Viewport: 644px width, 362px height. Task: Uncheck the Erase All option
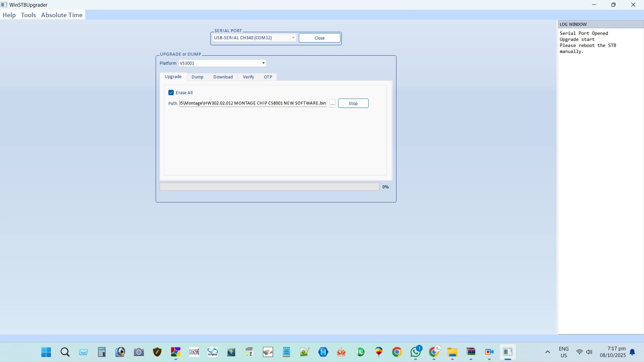click(171, 93)
